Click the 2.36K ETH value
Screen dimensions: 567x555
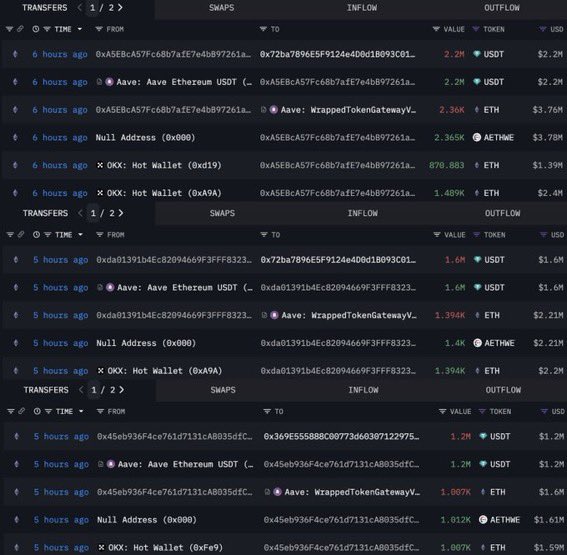click(x=451, y=110)
